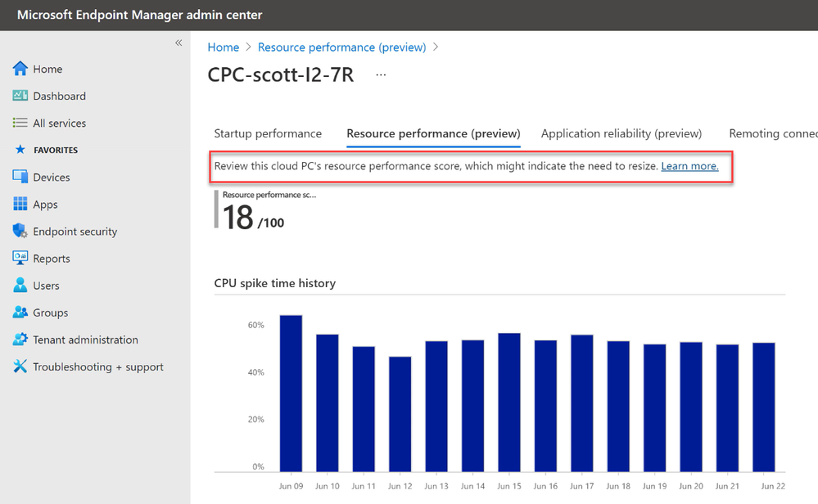Open Reports label in sidebar

click(x=51, y=259)
